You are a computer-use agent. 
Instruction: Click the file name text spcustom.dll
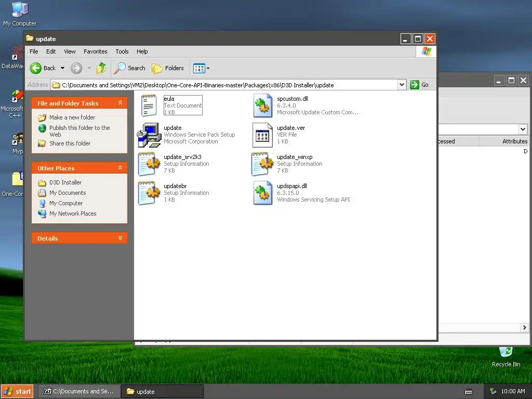click(292, 99)
